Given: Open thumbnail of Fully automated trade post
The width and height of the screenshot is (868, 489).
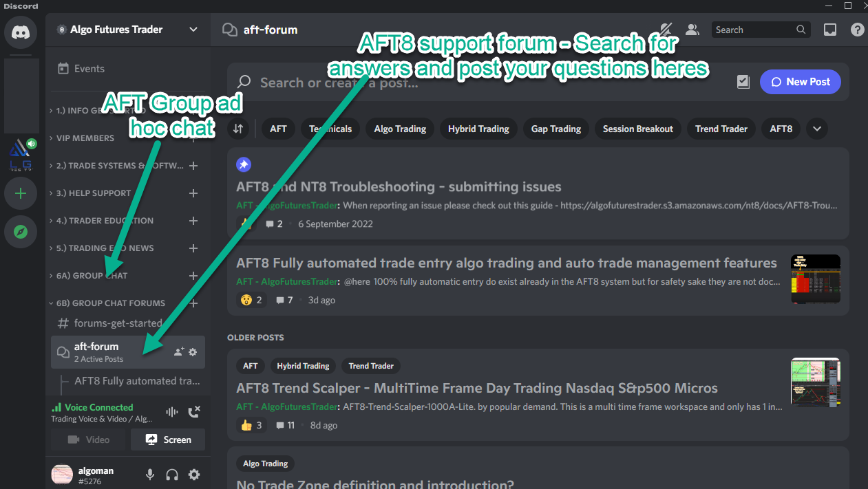Looking at the screenshot, I should (816, 279).
